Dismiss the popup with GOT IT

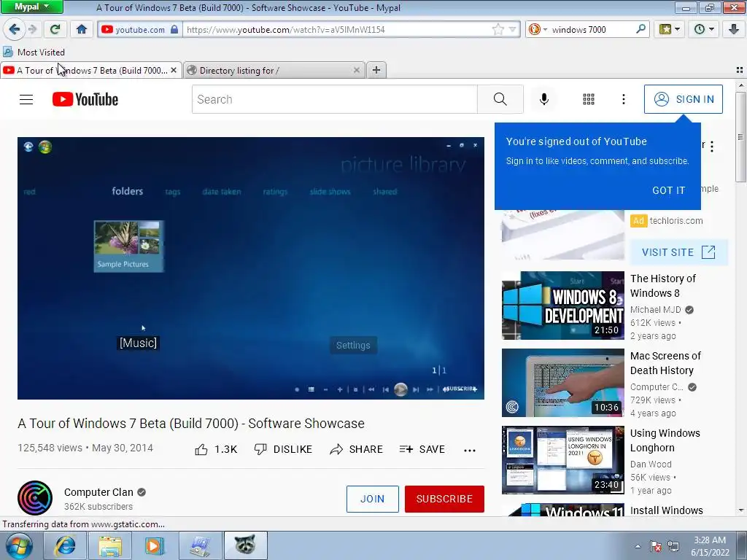669,190
